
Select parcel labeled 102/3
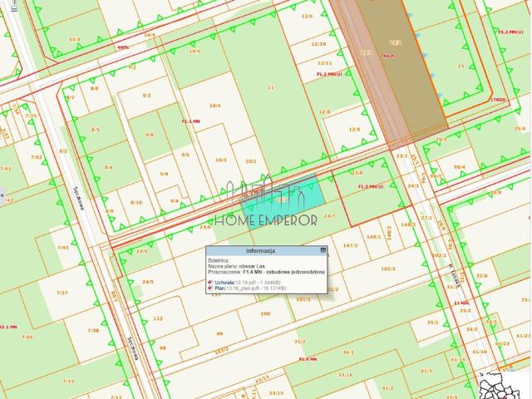pos(388,268)
